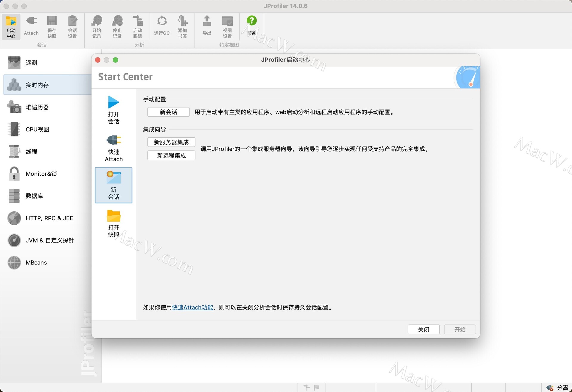Open HTTP, RPC & JEE section

pyautogui.click(x=48, y=218)
